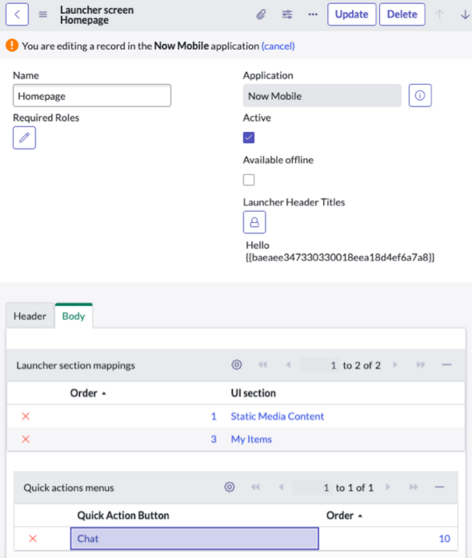Open Launcher section mappings gear settings

pos(236,365)
